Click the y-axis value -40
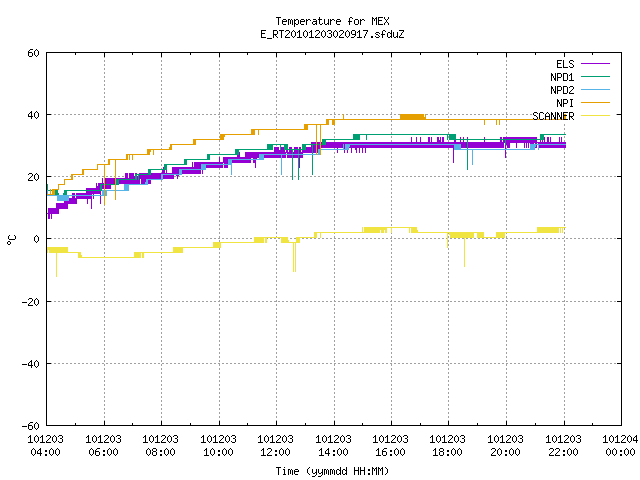The image size is (640, 480). tap(31, 364)
